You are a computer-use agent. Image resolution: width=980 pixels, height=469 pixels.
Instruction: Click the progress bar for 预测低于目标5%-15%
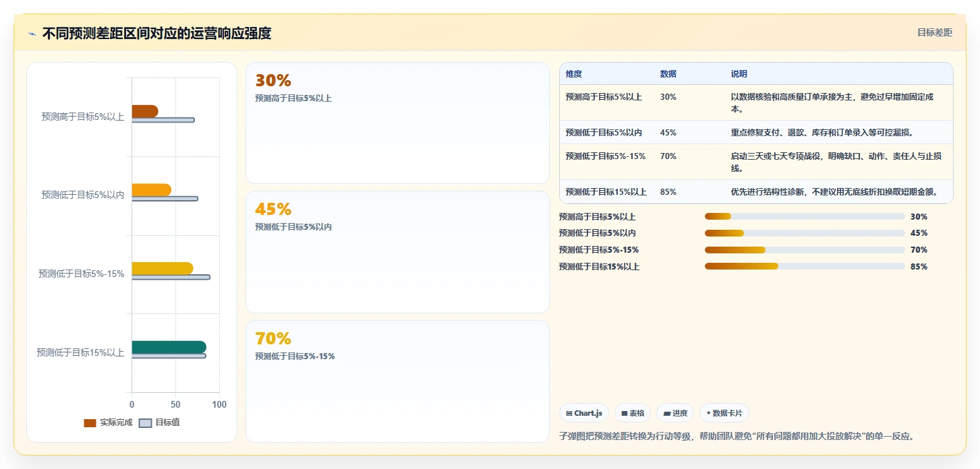[x=805, y=250]
